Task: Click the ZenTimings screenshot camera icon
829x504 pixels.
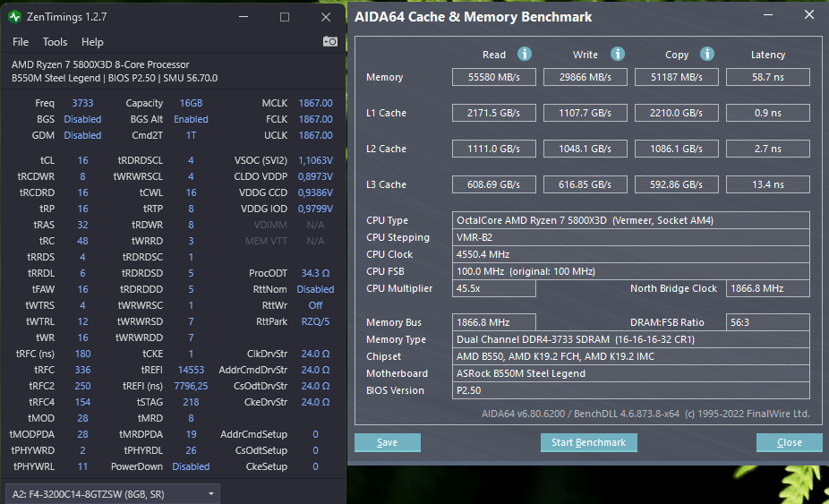Action: click(330, 41)
